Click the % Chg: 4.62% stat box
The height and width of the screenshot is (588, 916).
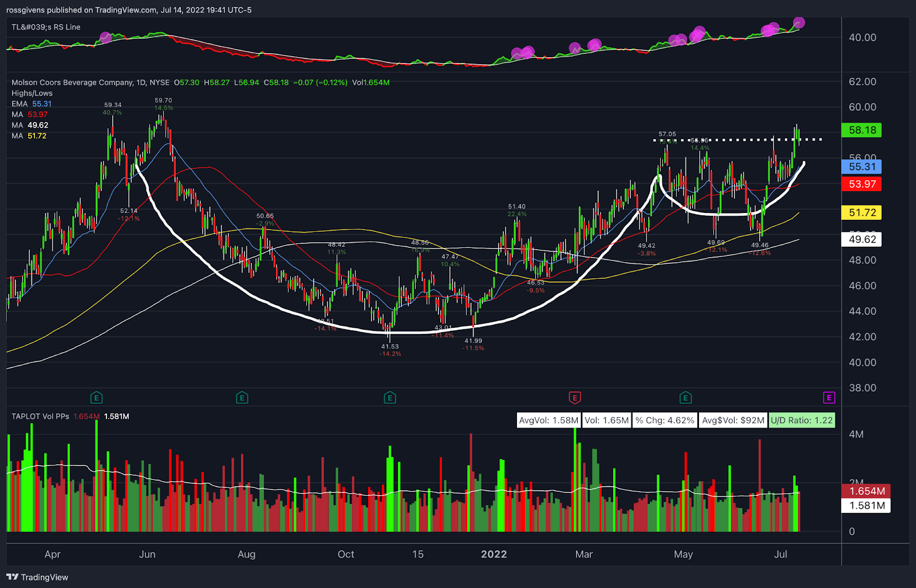(665, 420)
